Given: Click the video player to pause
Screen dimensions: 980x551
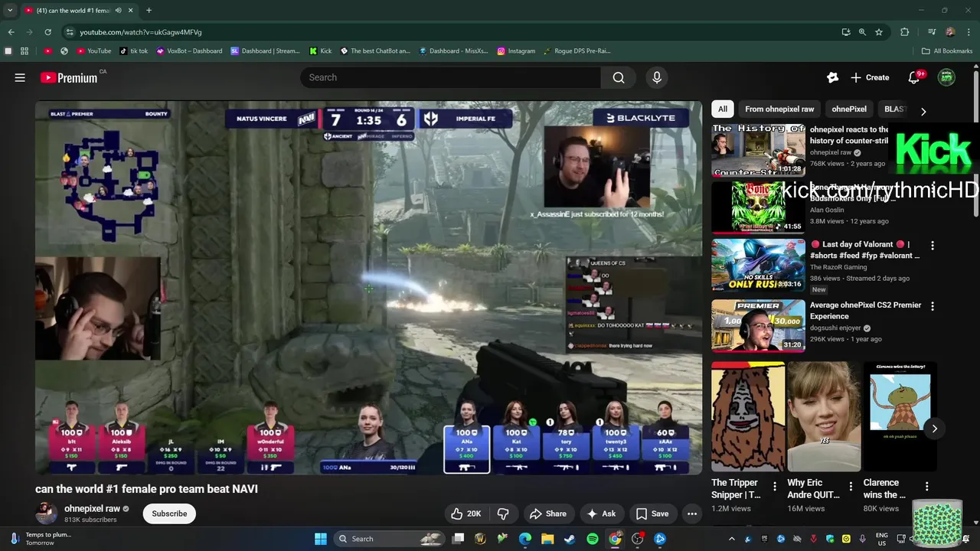Looking at the screenshot, I should pos(368,288).
